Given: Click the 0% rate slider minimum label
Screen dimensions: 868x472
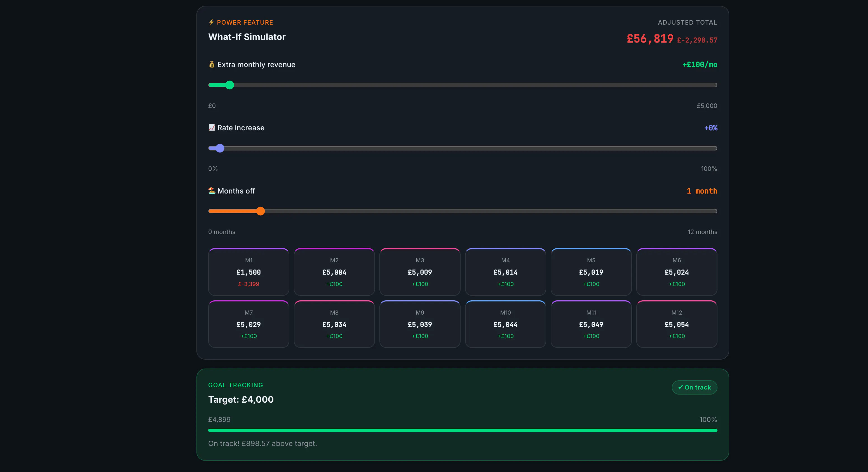Looking at the screenshot, I should coord(213,169).
